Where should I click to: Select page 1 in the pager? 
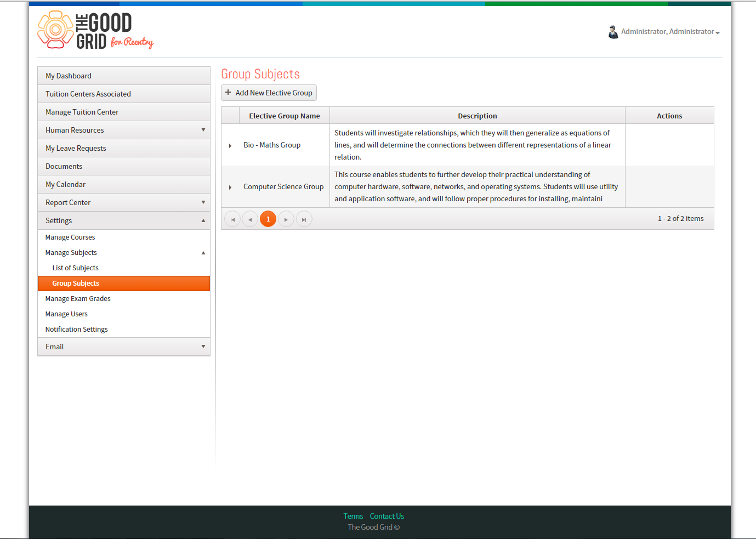pyautogui.click(x=268, y=219)
